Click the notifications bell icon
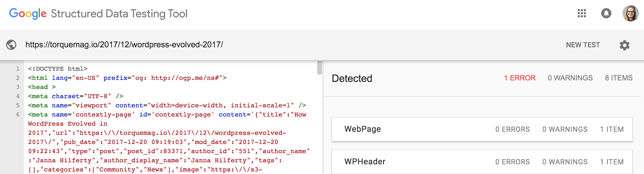Viewport: 644px width, 174px height. pos(606,13)
